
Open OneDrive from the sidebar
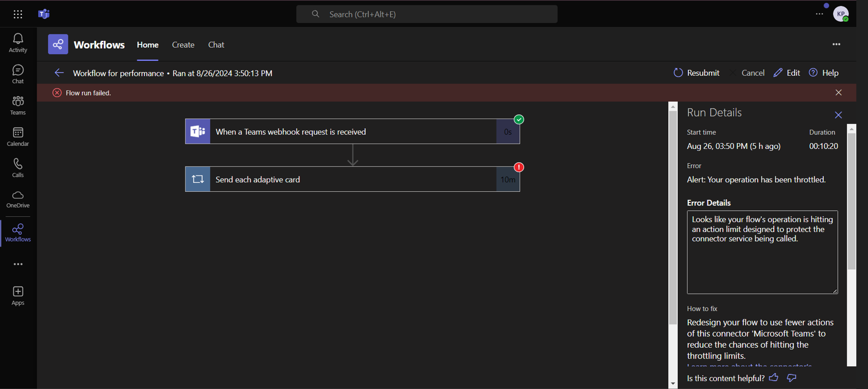(18, 199)
